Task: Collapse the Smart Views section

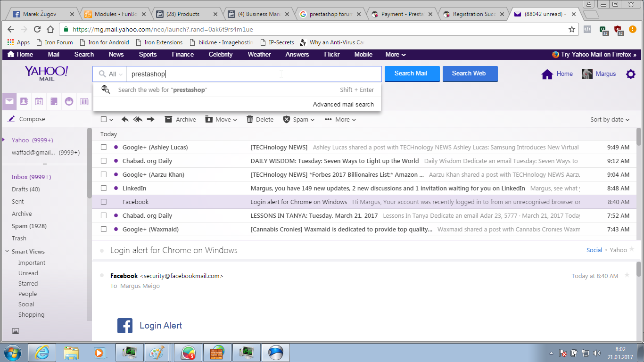Action: click(8, 252)
